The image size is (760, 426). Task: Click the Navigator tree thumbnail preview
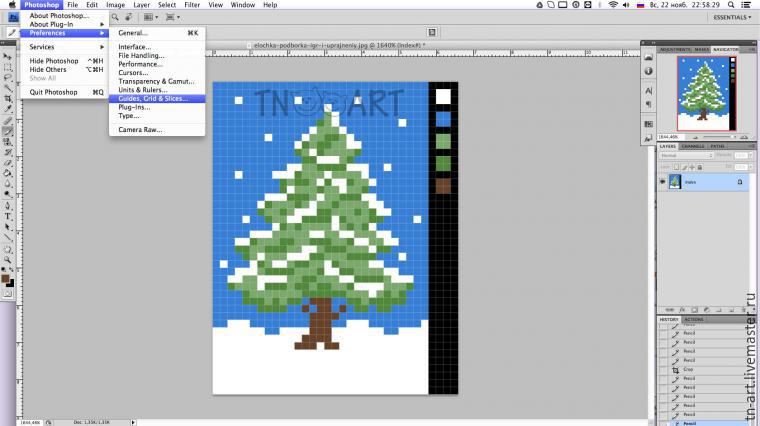[x=707, y=93]
